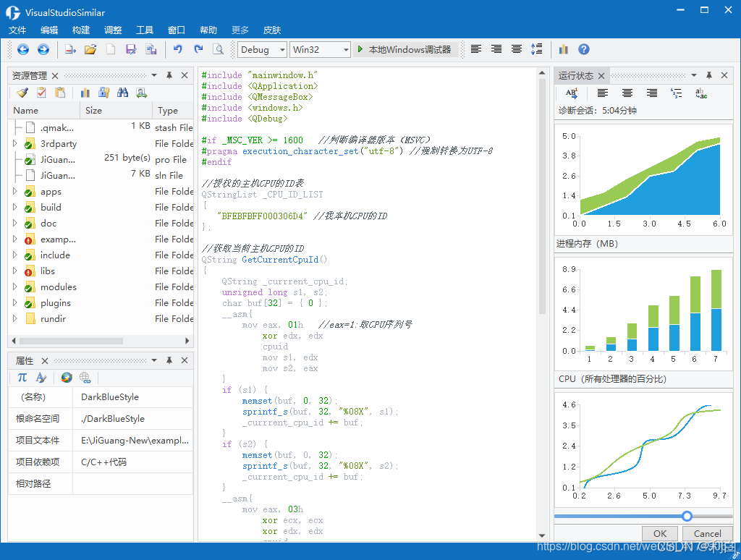The image size is (741, 560).
Task: Pin the 运行状态 panel
Action: [709, 75]
